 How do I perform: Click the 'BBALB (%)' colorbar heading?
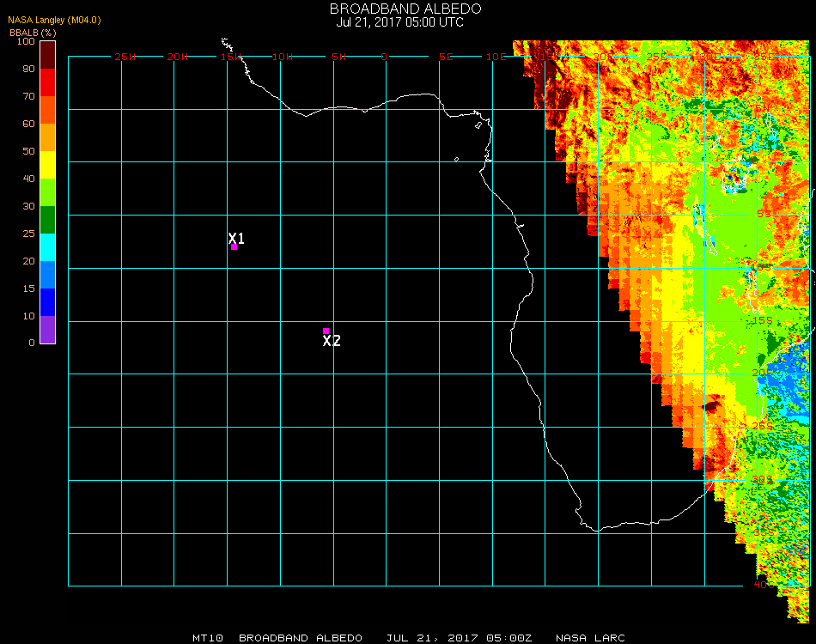coord(33,33)
